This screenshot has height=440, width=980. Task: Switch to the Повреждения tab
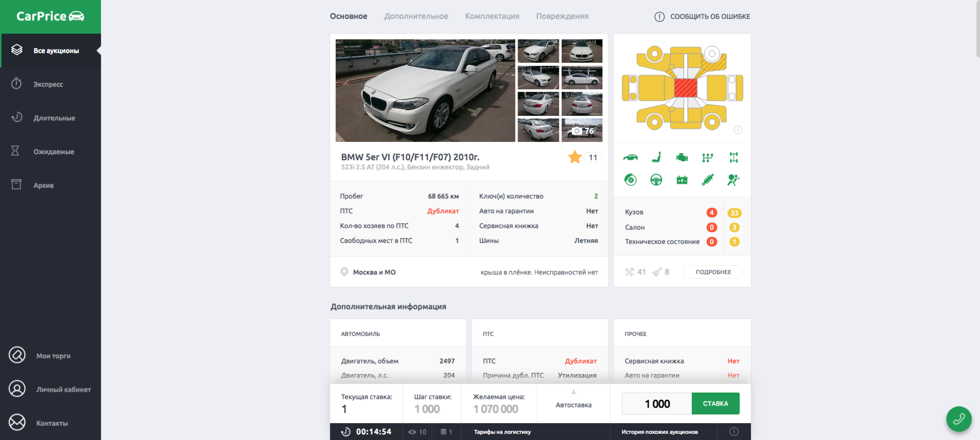562,16
